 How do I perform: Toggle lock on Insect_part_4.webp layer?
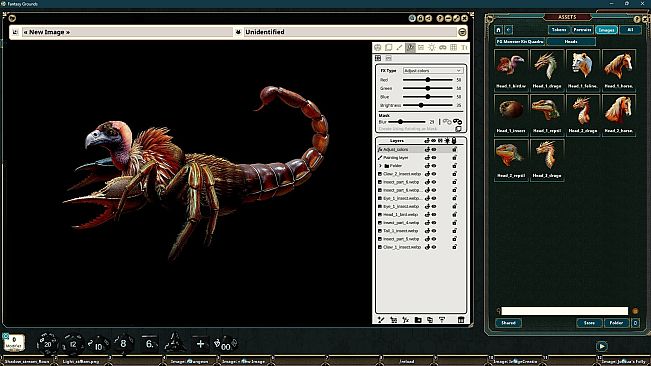pyautogui.click(x=455, y=222)
